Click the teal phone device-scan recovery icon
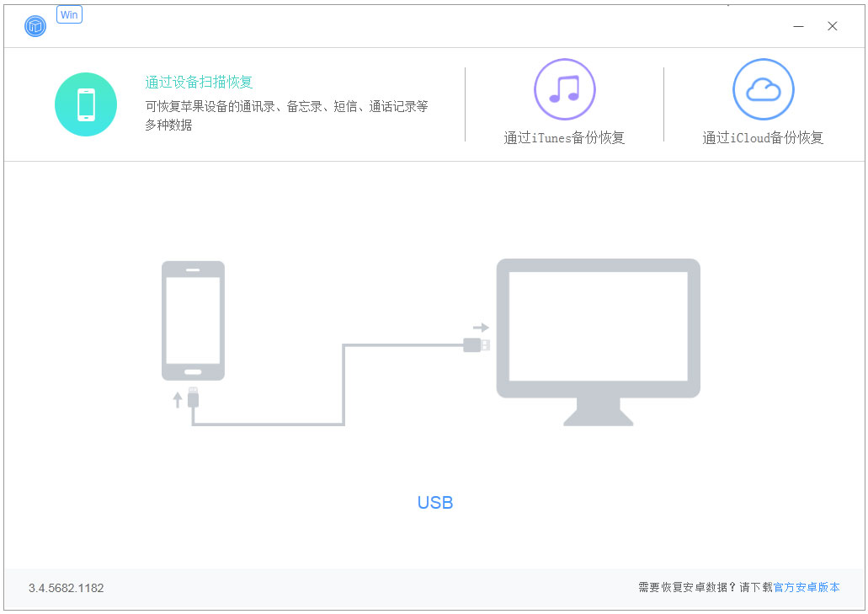 tap(85, 104)
